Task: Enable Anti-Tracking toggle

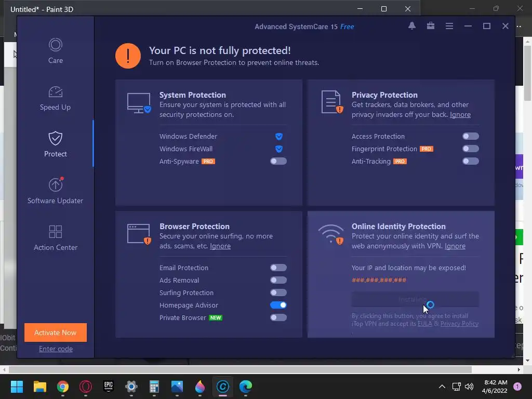Action: tap(471, 161)
